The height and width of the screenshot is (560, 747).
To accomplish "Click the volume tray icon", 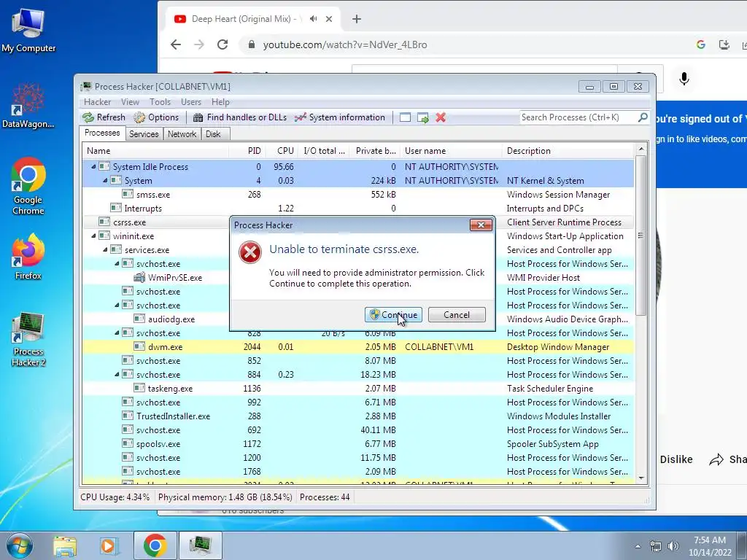I will click(673, 546).
